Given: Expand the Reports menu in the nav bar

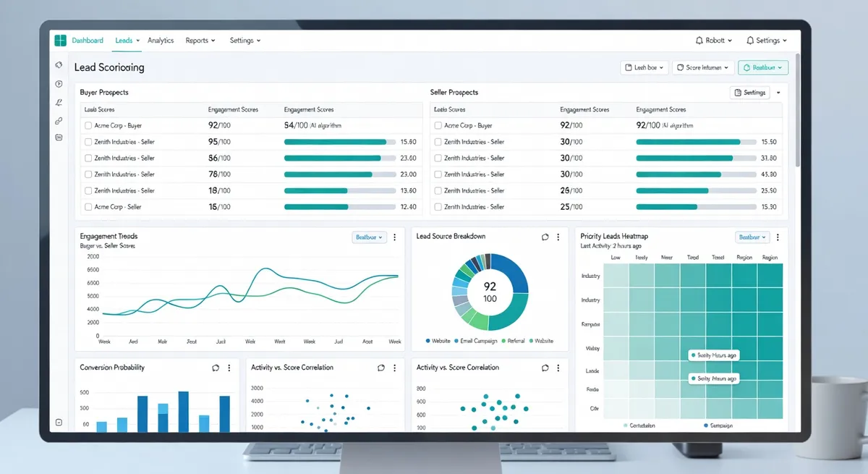Looking at the screenshot, I should (200, 41).
